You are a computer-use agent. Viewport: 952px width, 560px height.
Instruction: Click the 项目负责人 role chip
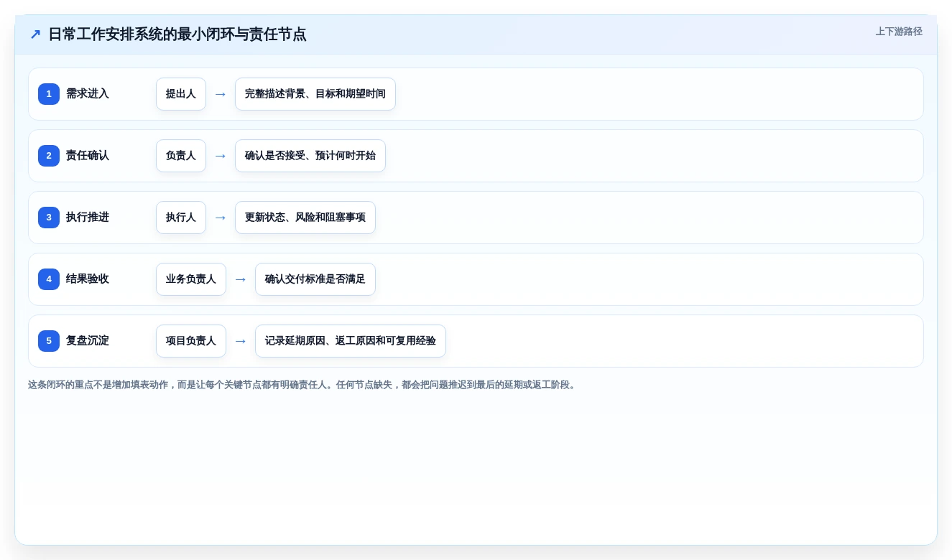tap(191, 341)
